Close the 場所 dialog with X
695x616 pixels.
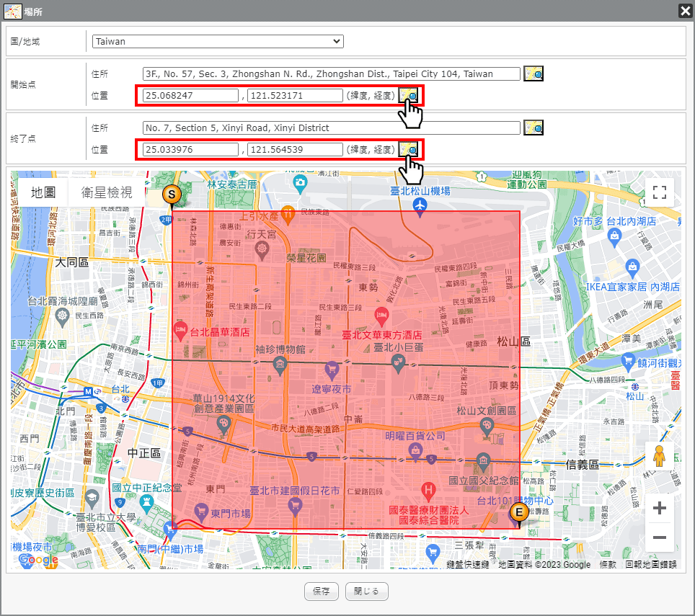pyautogui.click(x=685, y=11)
